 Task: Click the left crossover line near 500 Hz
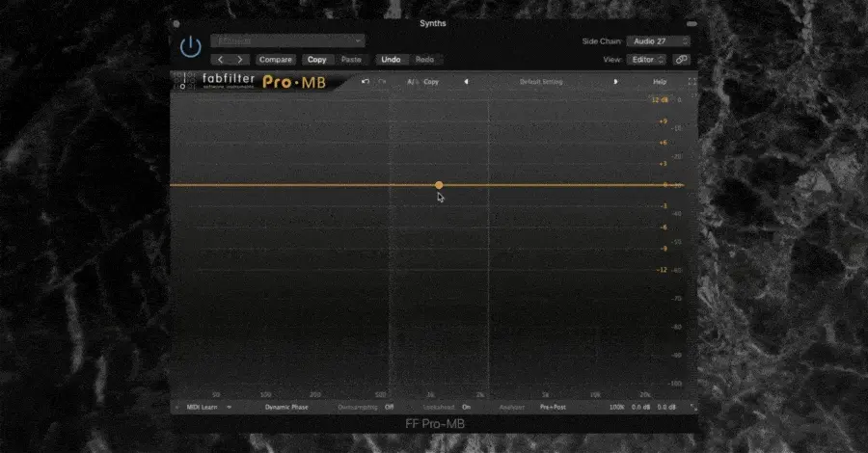click(390, 244)
